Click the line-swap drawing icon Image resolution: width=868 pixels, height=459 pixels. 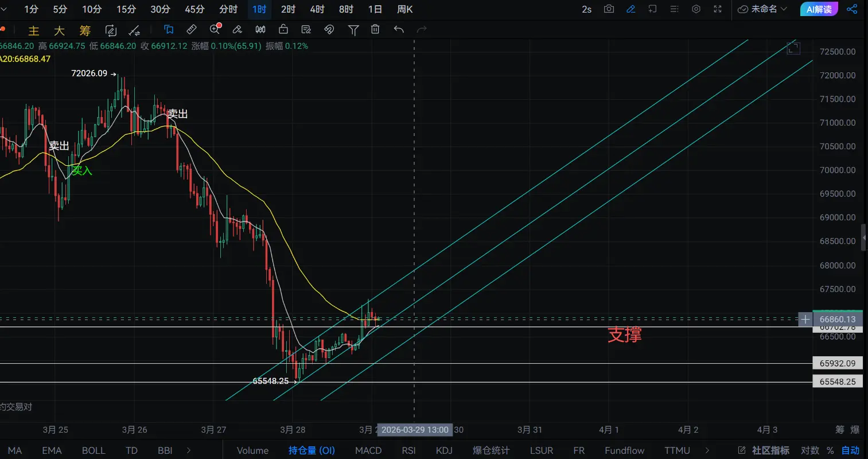tap(134, 30)
